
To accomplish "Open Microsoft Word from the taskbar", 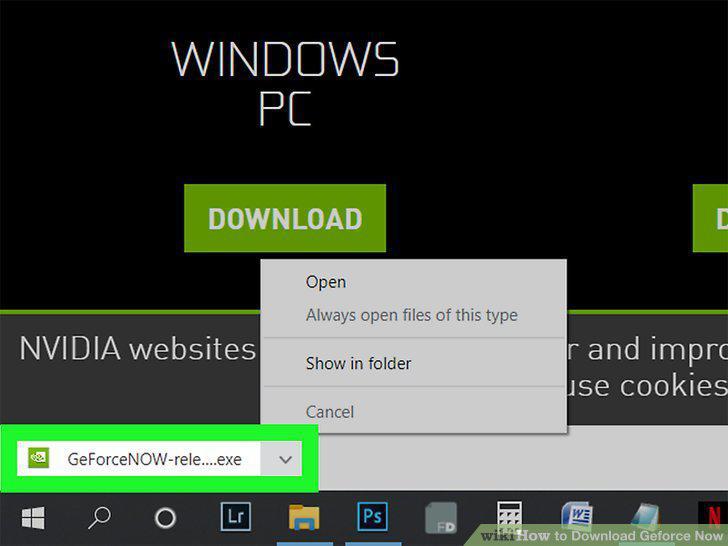I will click(x=577, y=515).
